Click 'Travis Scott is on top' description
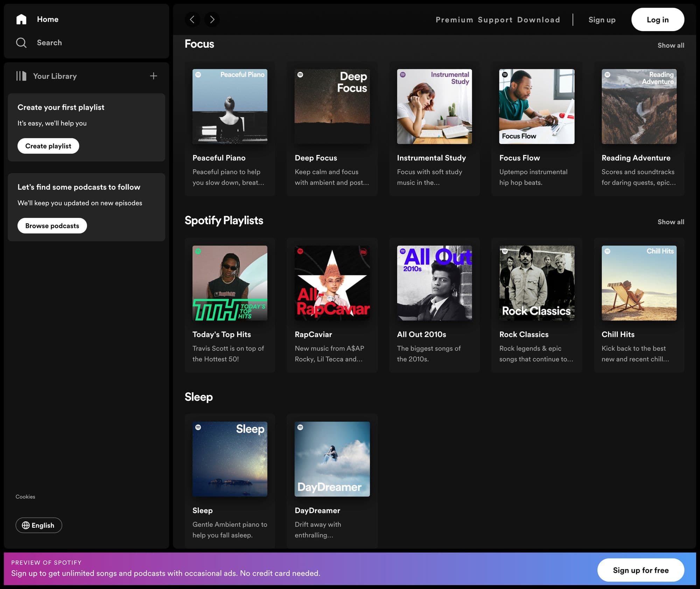Screen dimensions: 700x589 click(228, 354)
